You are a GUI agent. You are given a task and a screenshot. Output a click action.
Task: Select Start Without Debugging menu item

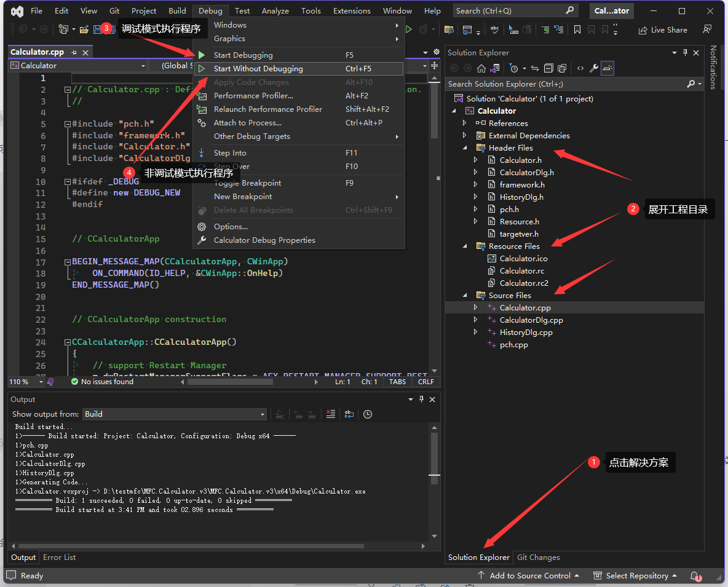[x=258, y=69]
